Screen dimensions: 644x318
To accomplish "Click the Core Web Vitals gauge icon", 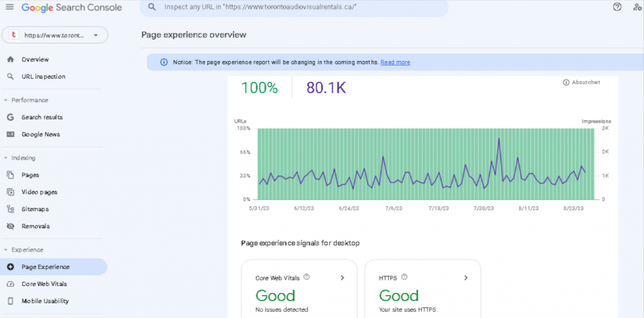I will 11,284.
